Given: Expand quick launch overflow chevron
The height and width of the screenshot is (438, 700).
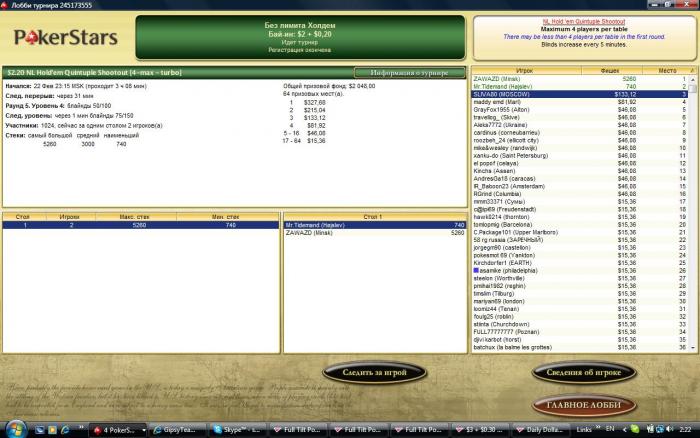Looking at the screenshot, I should coord(81,427).
